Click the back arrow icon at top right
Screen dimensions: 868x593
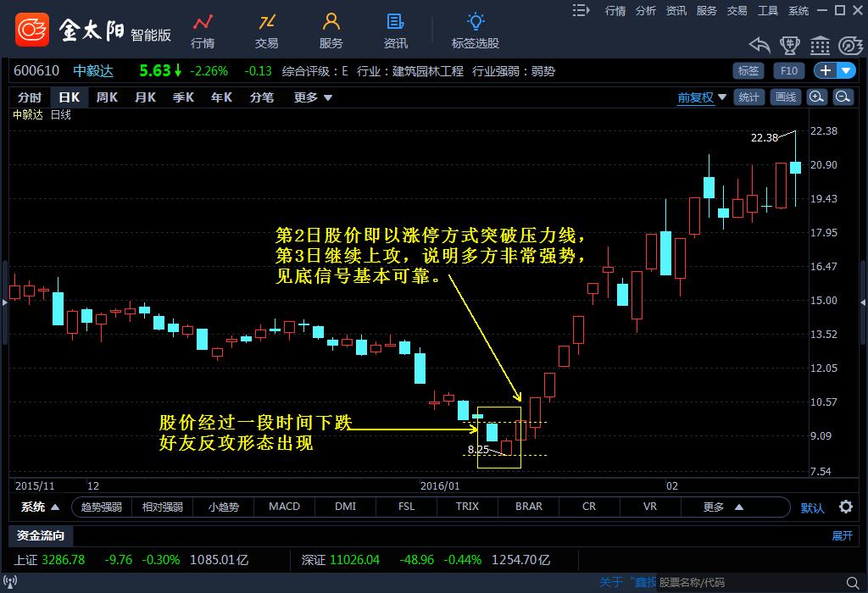[759, 45]
